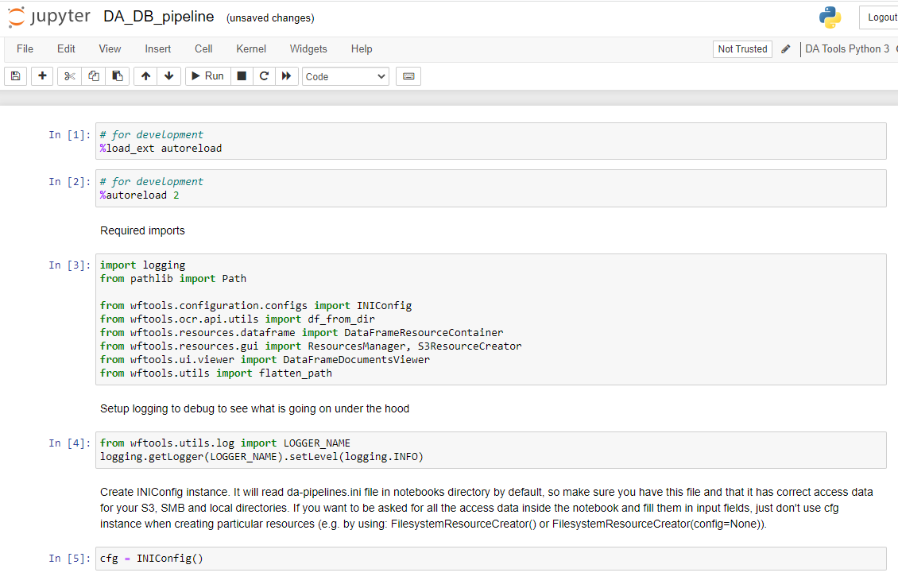898x588 pixels.
Task: Click the line importing df_from_dir
Action: [238, 319]
